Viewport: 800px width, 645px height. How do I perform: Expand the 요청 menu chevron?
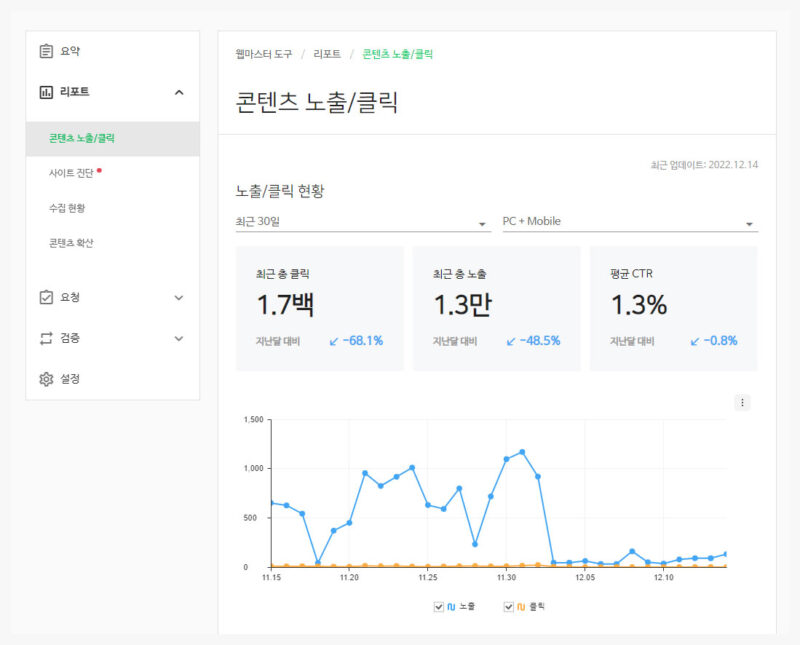[179, 297]
